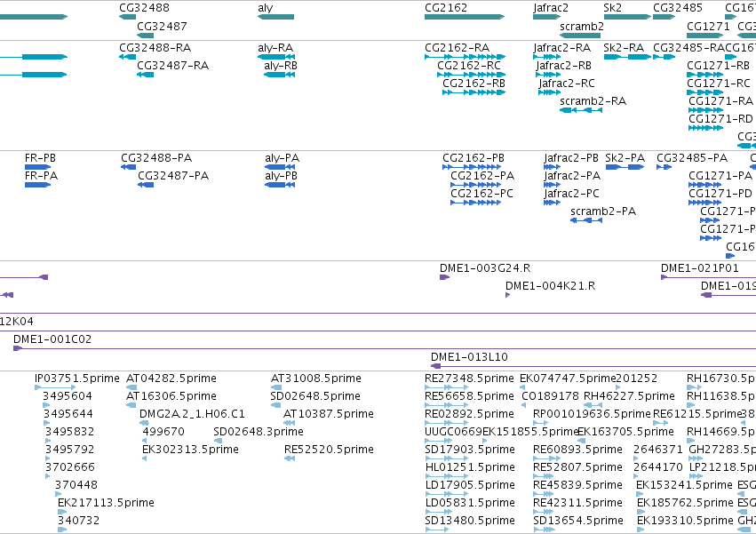
Task: Select transcript CG1271-RA
Action: [706, 110]
